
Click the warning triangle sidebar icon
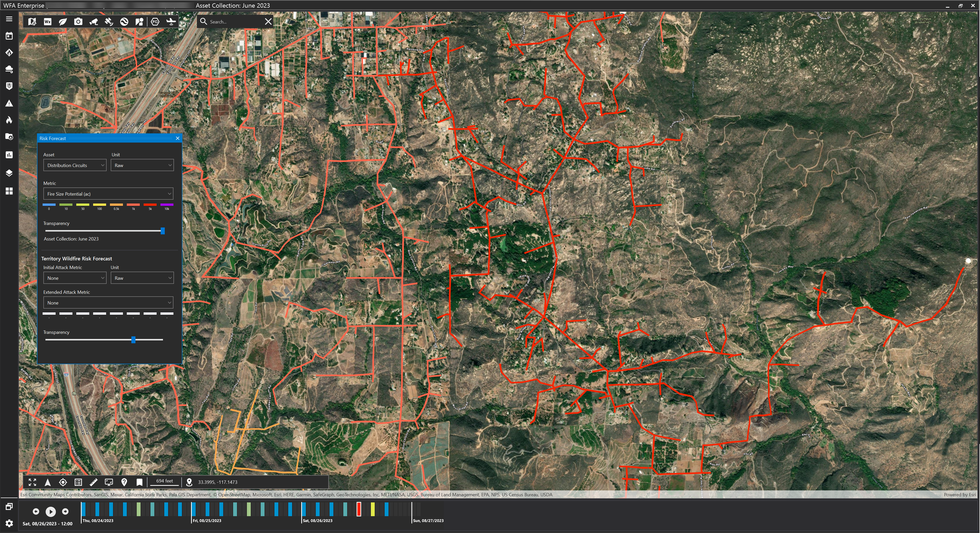(x=9, y=104)
